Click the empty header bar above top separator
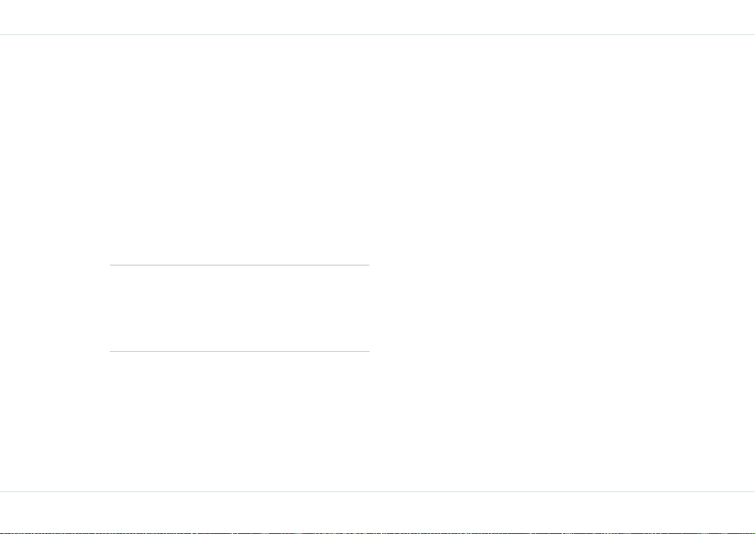This screenshot has width=756, height=534. (x=378, y=17)
